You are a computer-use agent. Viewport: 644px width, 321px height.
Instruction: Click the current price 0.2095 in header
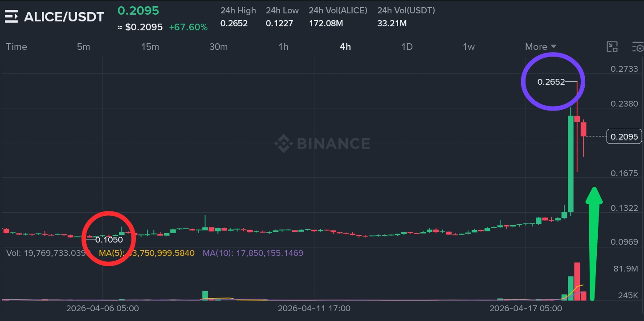(138, 10)
